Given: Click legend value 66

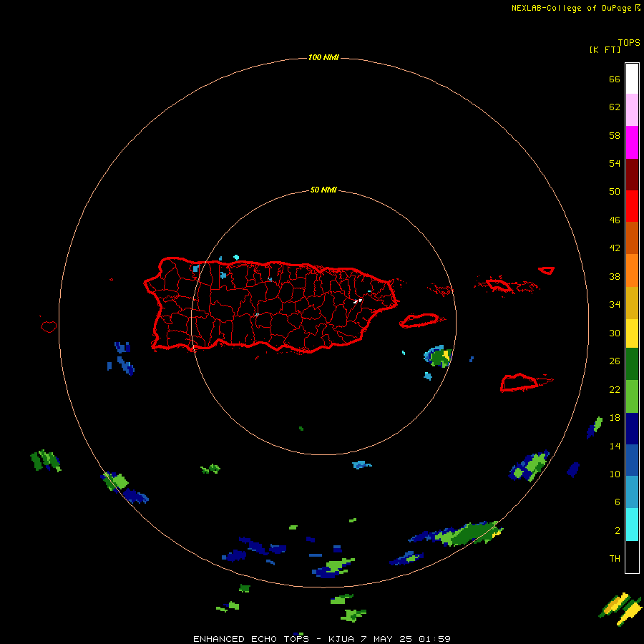Looking at the screenshot, I should 615,79.
